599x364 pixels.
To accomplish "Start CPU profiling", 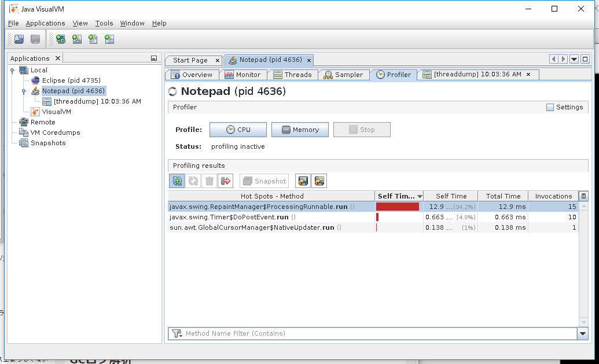I will [238, 130].
